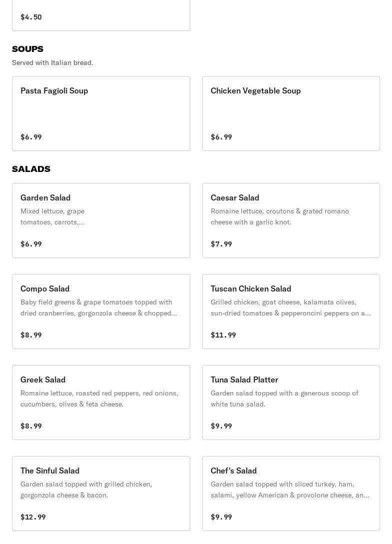Select the Chicken Vegetable Soup card

pos(291,113)
